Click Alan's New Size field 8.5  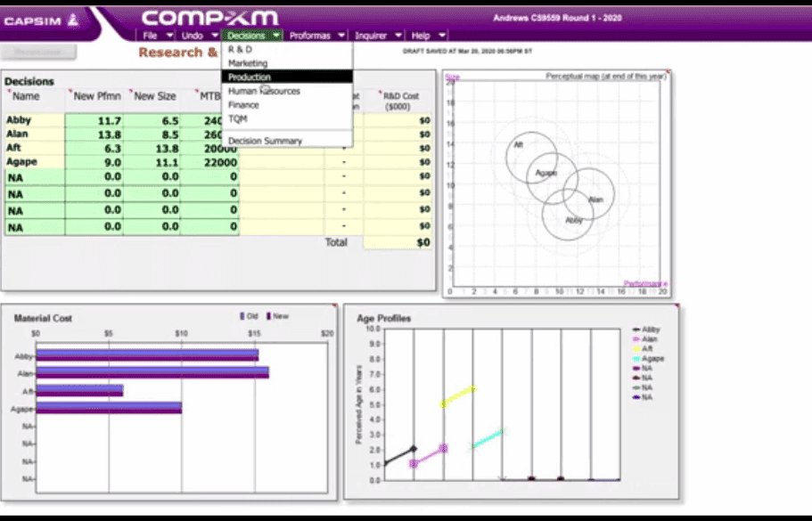tap(152, 134)
